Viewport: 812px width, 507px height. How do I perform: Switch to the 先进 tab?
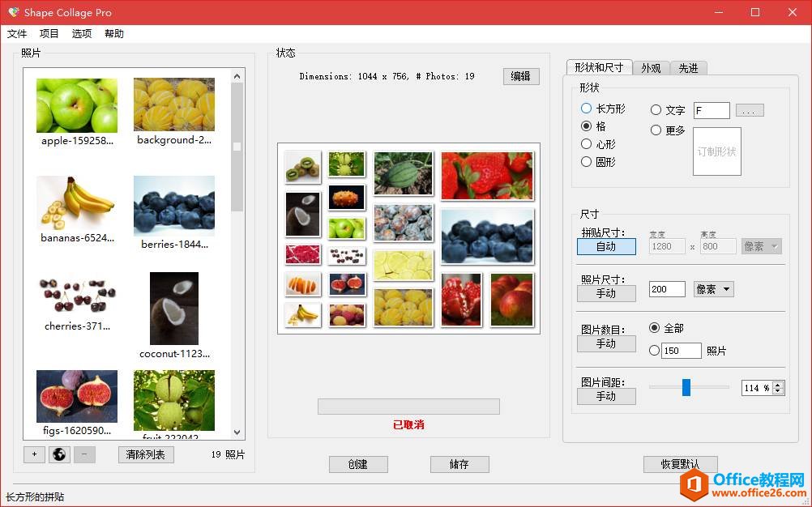688,68
